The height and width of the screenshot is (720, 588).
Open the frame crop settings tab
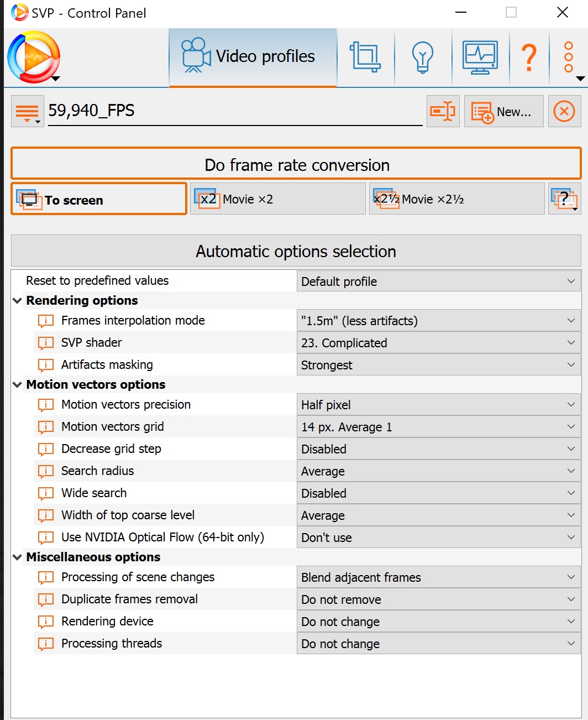(365, 57)
